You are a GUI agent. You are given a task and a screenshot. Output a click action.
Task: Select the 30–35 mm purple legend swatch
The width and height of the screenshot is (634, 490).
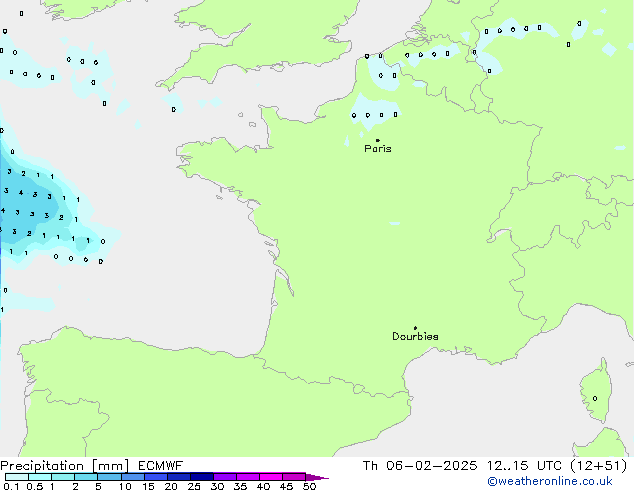pyautogui.click(x=225, y=477)
